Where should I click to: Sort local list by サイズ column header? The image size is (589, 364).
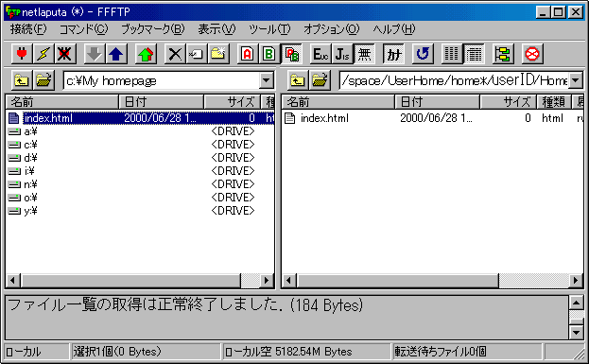coord(233,102)
